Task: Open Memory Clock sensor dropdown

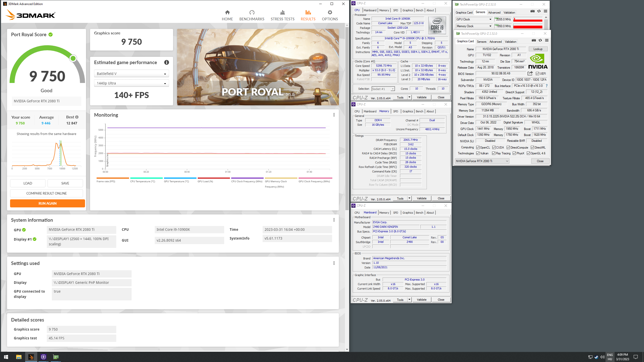Action: 474,26
